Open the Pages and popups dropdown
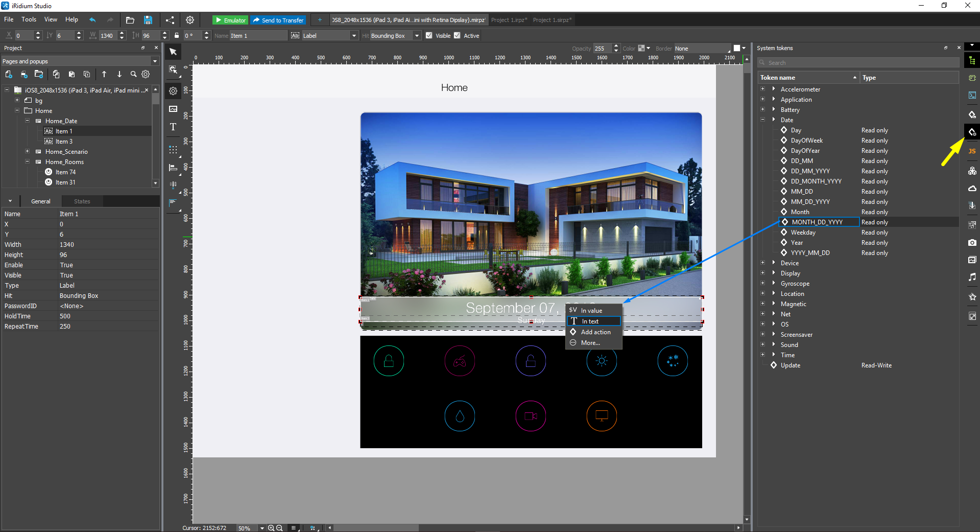Viewport: 980px width, 532px height. 155,61
